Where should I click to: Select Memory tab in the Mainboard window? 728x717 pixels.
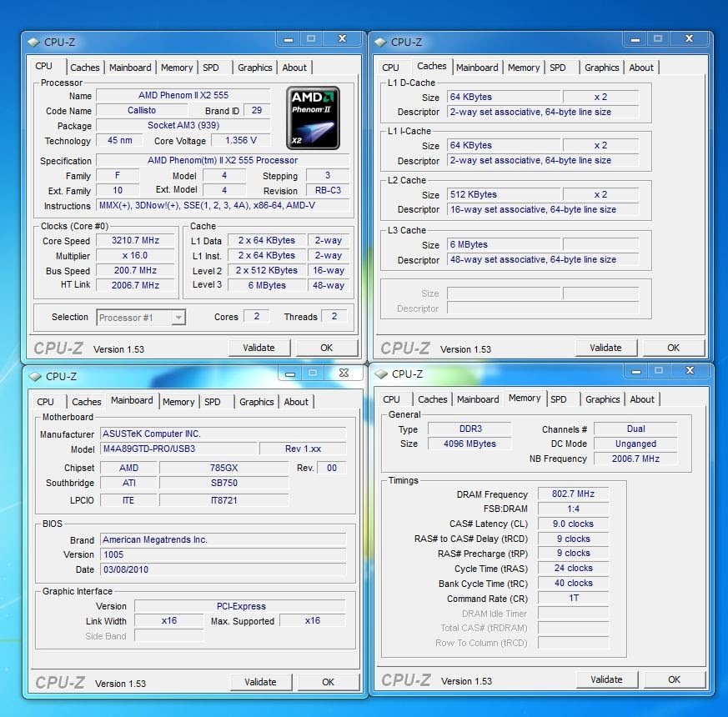(x=178, y=402)
